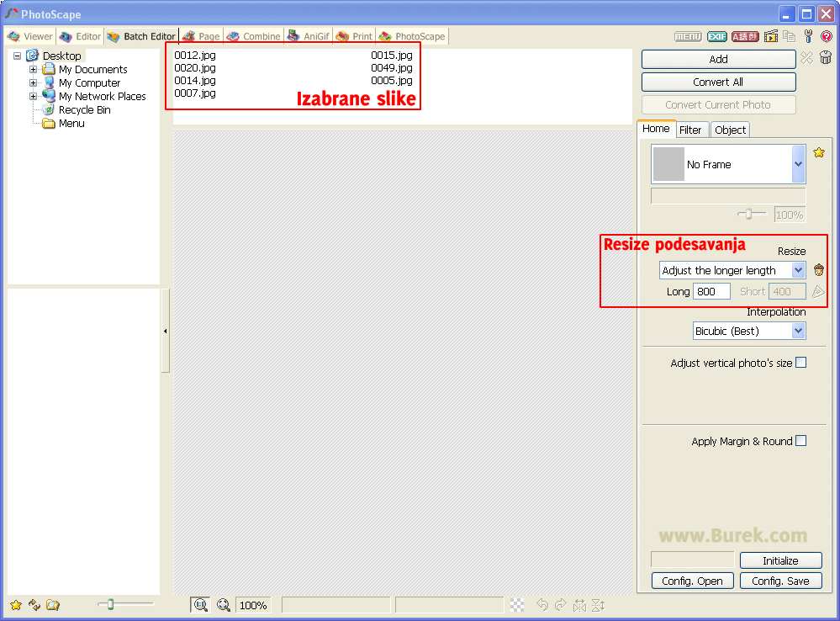Open preferences wrench icon

pyautogui.click(x=808, y=36)
